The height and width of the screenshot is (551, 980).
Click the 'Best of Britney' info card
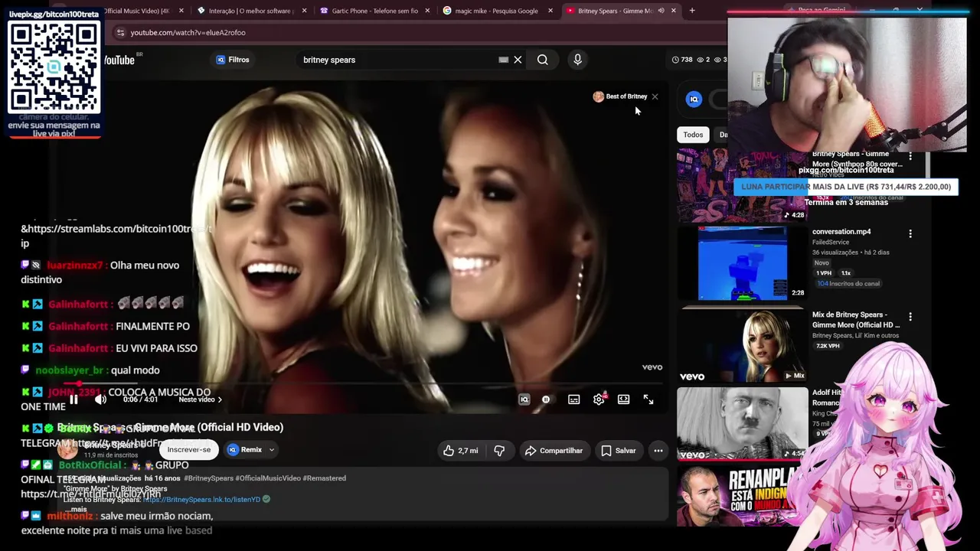[x=620, y=96]
